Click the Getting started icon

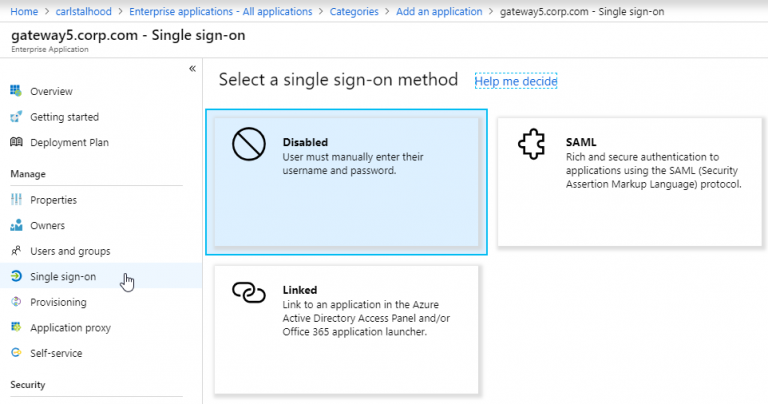[16, 117]
